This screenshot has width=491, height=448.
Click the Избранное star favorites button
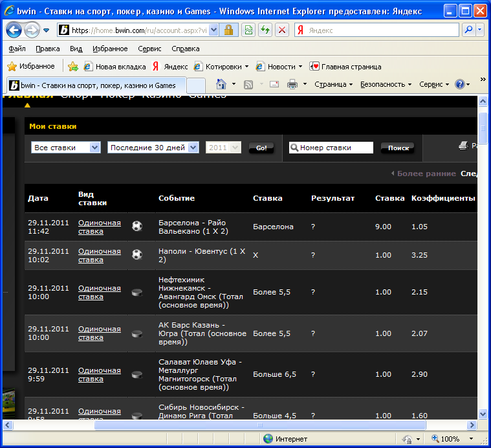coord(30,66)
